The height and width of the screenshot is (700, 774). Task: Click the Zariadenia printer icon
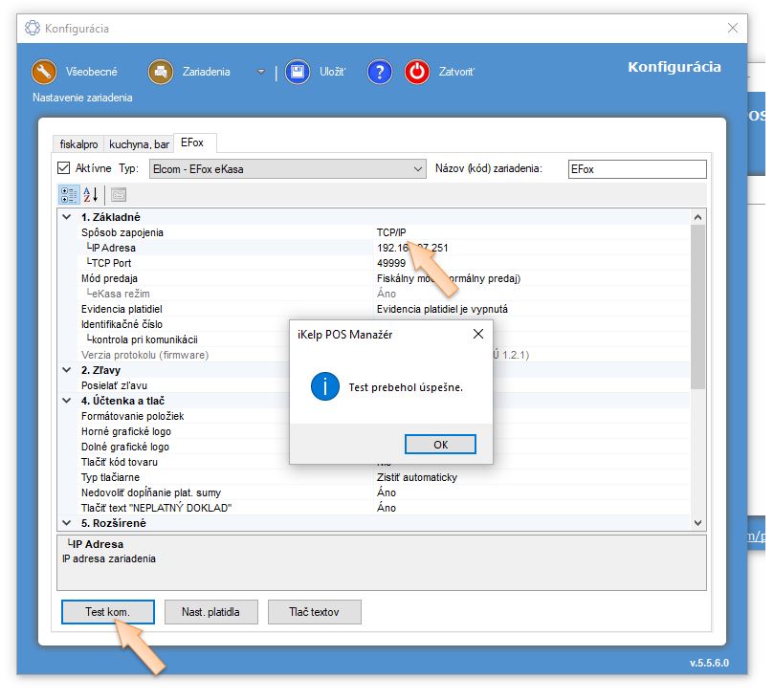[160, 72]
